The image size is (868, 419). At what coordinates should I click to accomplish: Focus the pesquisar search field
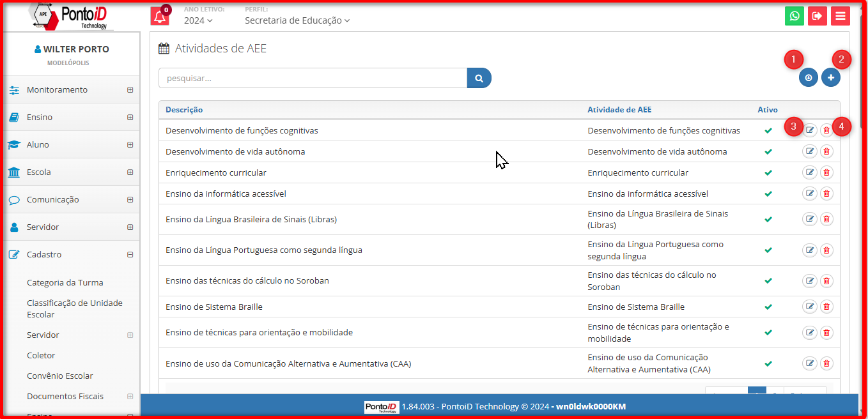(313, 78)
